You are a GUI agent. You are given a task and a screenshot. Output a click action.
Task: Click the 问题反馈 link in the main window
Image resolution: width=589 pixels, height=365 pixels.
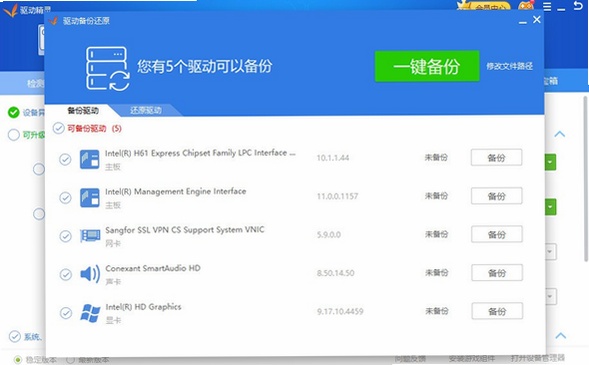410,359
